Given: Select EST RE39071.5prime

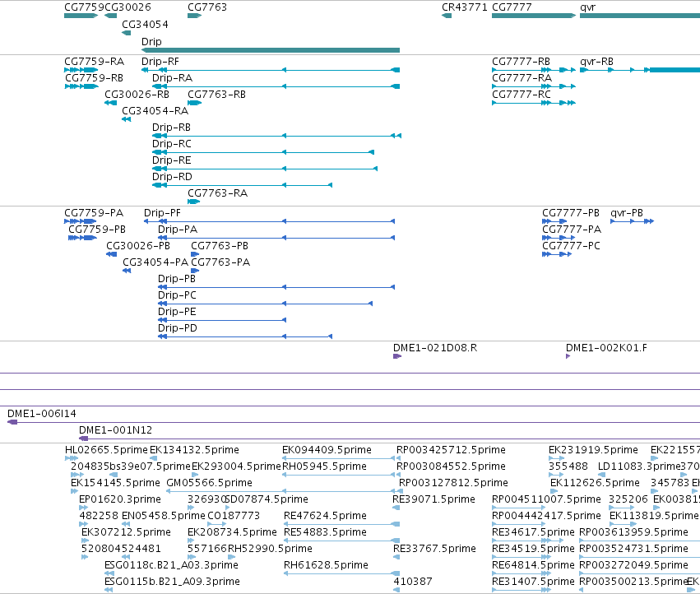Looking at the screenshot, I should coord(434,499).
